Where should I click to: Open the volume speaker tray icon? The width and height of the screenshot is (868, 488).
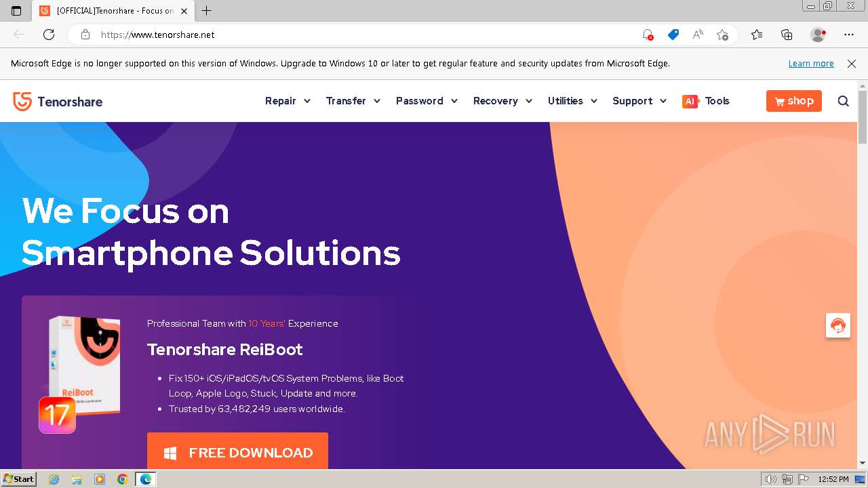(x=771, y=479)
